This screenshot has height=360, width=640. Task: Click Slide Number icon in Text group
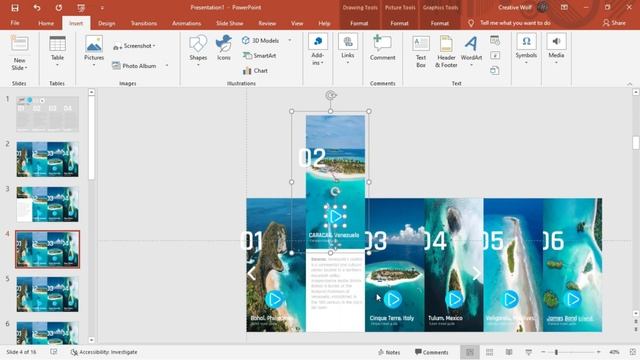495,56
